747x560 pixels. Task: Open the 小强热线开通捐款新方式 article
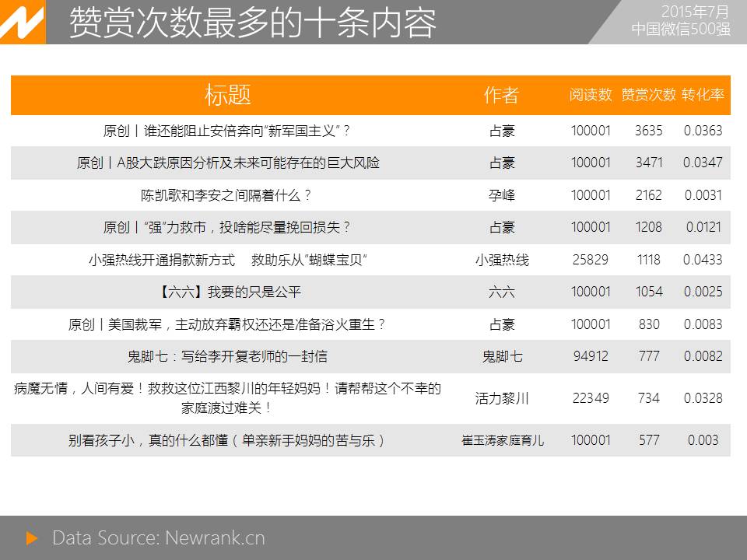point(227,260)
